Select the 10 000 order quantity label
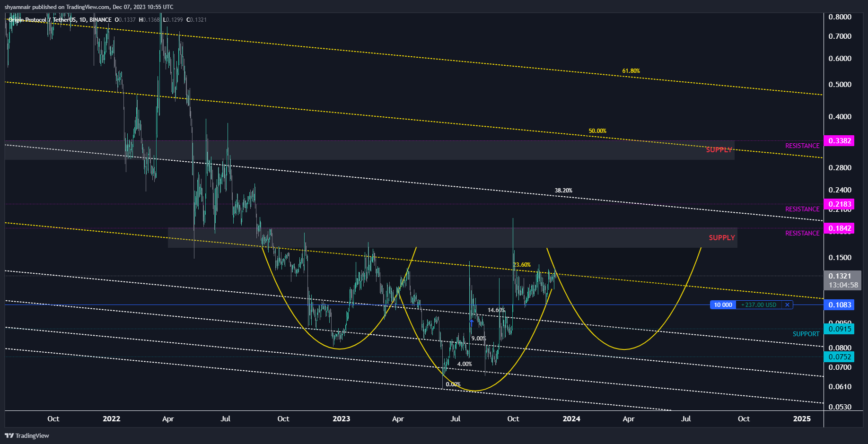 tap(723, 305)
